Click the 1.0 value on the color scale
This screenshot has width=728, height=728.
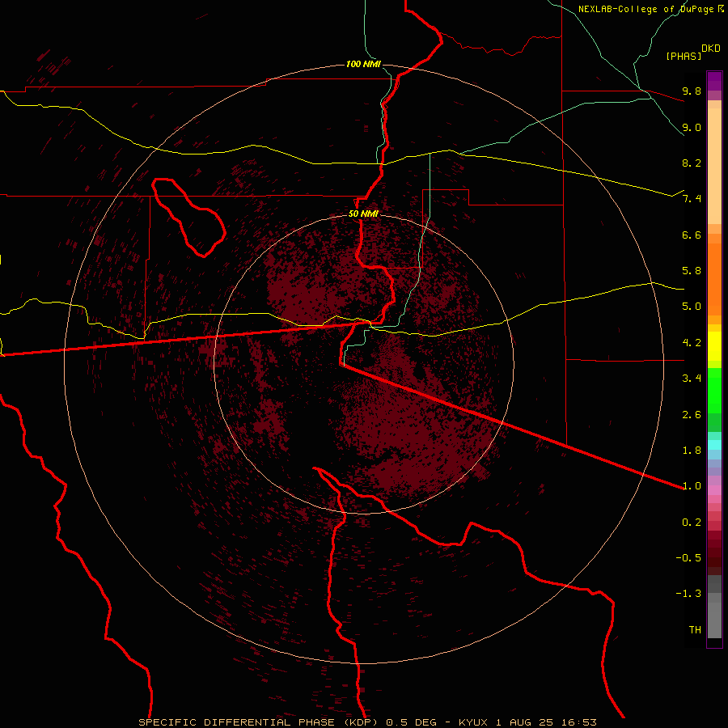pyautogui.click(x=692, y=486)
